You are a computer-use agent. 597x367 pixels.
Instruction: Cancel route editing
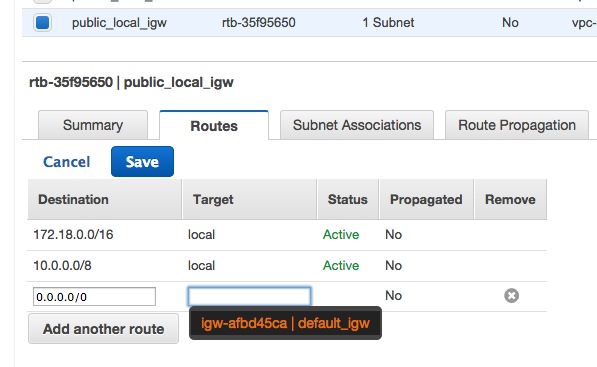click(67, 162)
